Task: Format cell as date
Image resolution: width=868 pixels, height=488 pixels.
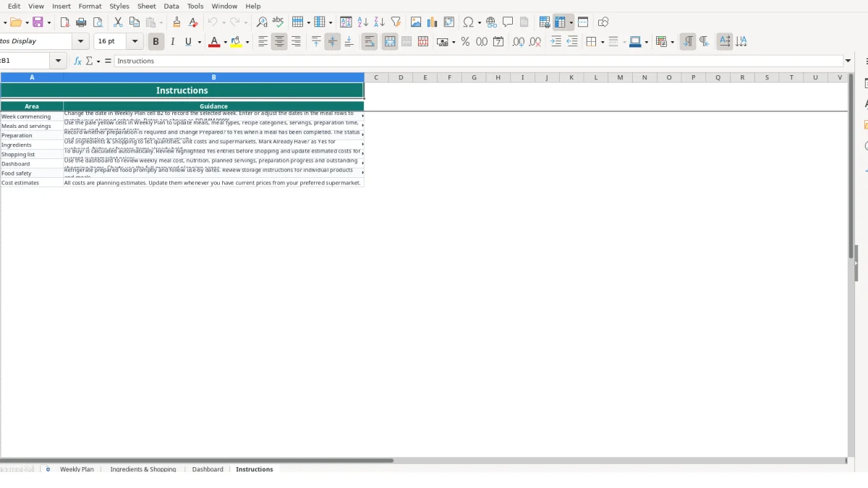Action: coord(498,42)
